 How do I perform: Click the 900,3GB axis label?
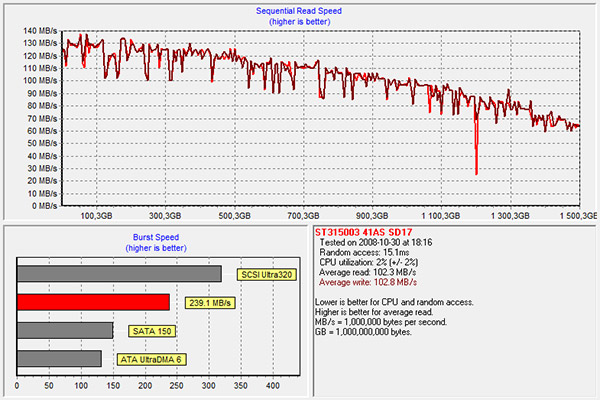372,216
